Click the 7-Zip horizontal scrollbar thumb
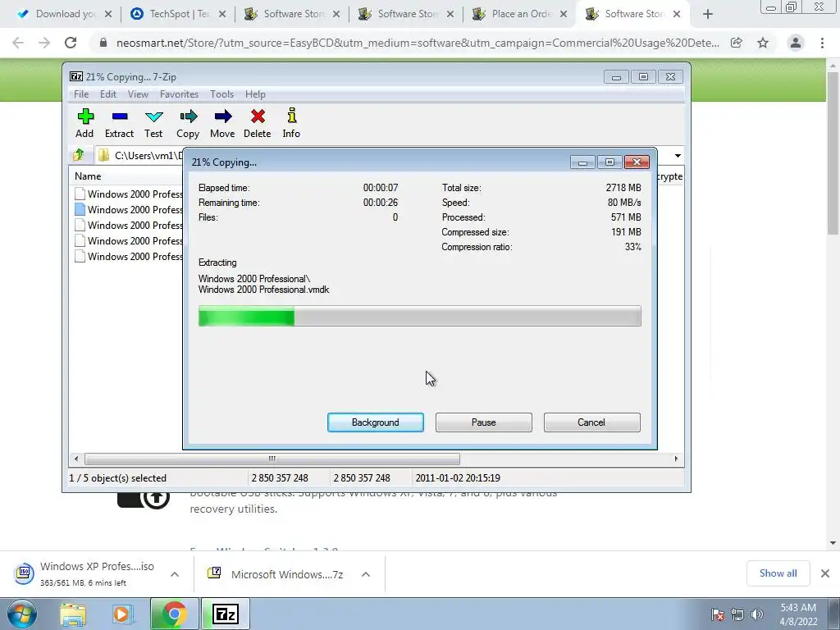 (x=272, y=459)
